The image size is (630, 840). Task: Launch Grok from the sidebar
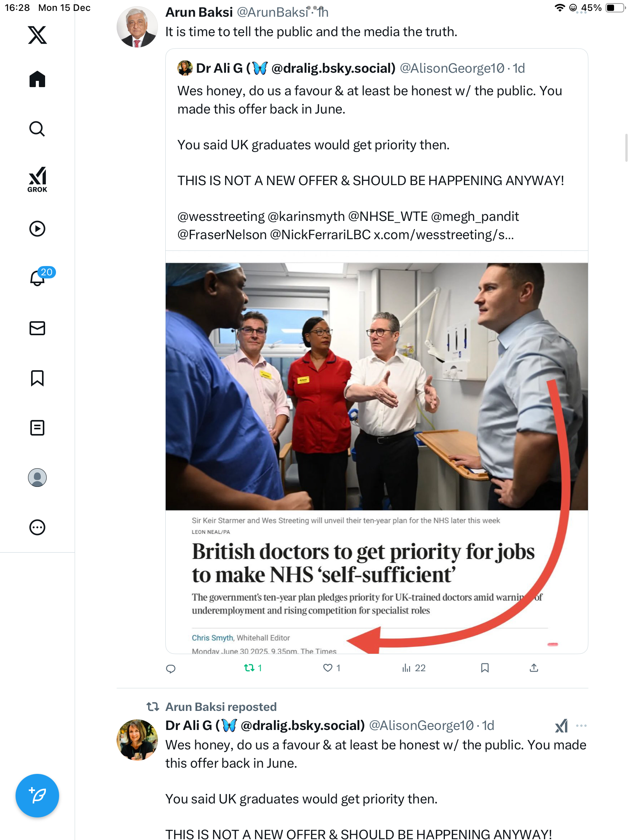click(x=37, y=179)
